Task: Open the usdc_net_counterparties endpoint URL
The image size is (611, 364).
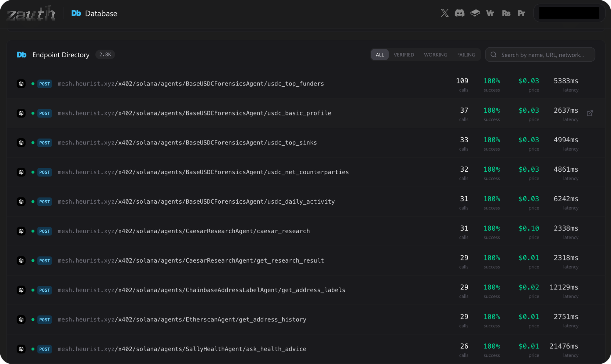Action: click(203, 172)
